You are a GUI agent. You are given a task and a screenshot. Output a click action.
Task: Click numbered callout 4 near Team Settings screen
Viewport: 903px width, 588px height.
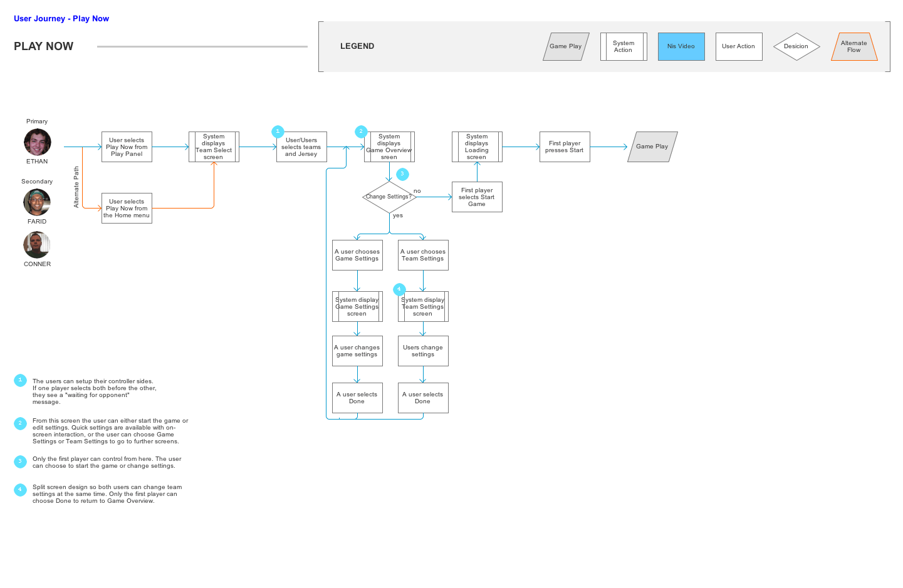click(399, 289)
